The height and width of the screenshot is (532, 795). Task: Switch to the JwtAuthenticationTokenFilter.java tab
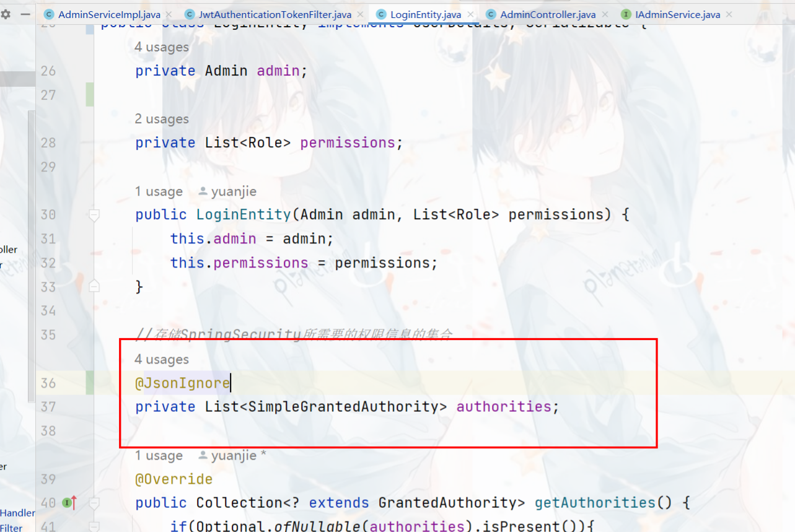pos(275,14)
